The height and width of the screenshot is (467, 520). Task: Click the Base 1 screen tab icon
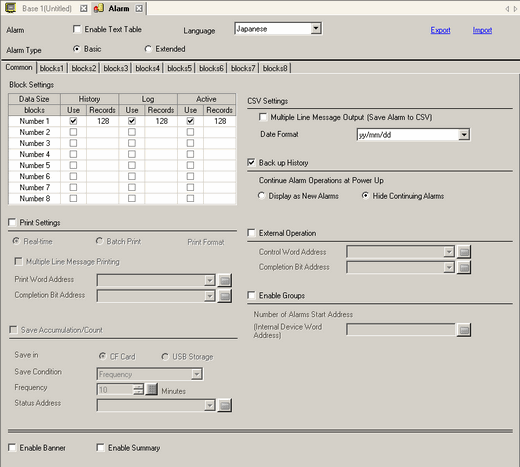(11, 8)
